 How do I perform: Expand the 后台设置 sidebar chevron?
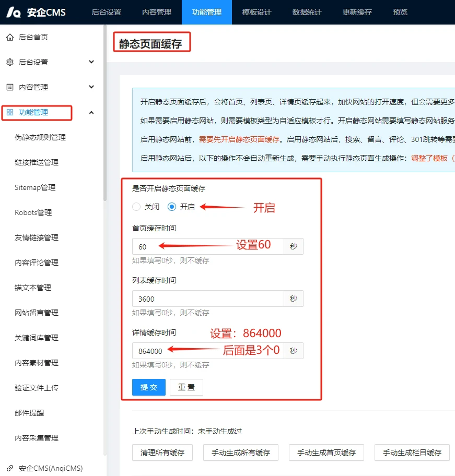(x=91, y=62)
